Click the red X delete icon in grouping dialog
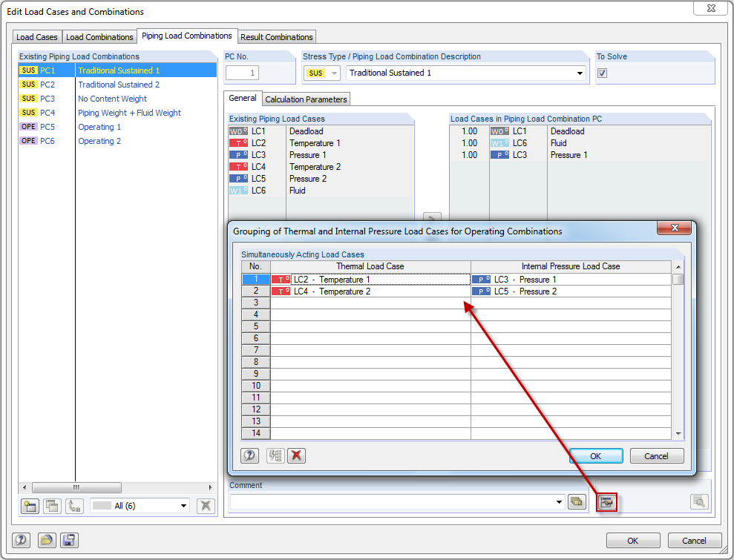This screenshot has height=560, width=734. [296, 455]
